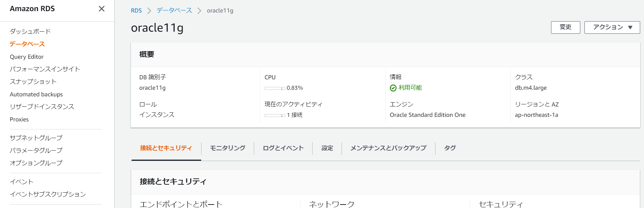Viewport: 644px width, 208px height.
Task: Open パラメータグループ in the sidebar
Action: coord(36,151)
